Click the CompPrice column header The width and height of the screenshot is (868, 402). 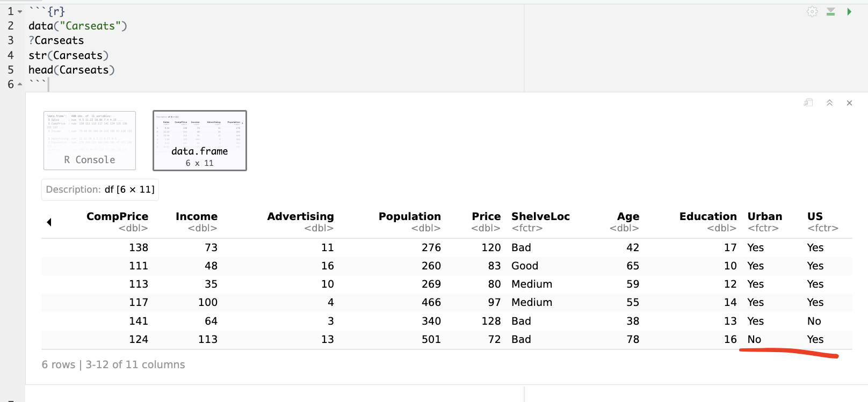point(117,216)
